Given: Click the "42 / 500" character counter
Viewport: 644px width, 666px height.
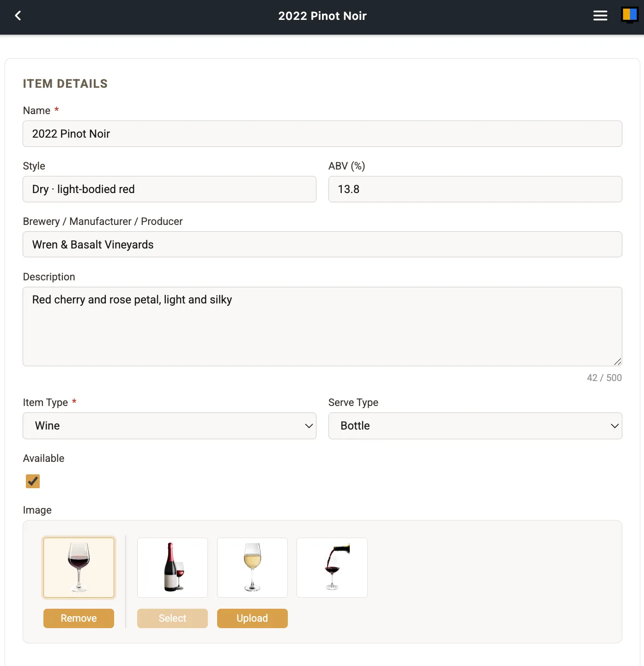Looking at the screenshot, I should [x=604, y=378].
